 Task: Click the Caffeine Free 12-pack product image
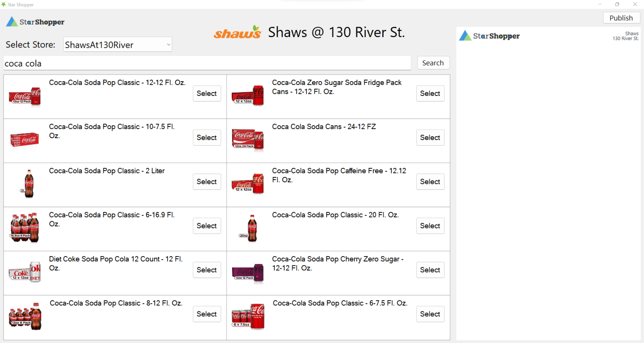(x=248, y=184)
